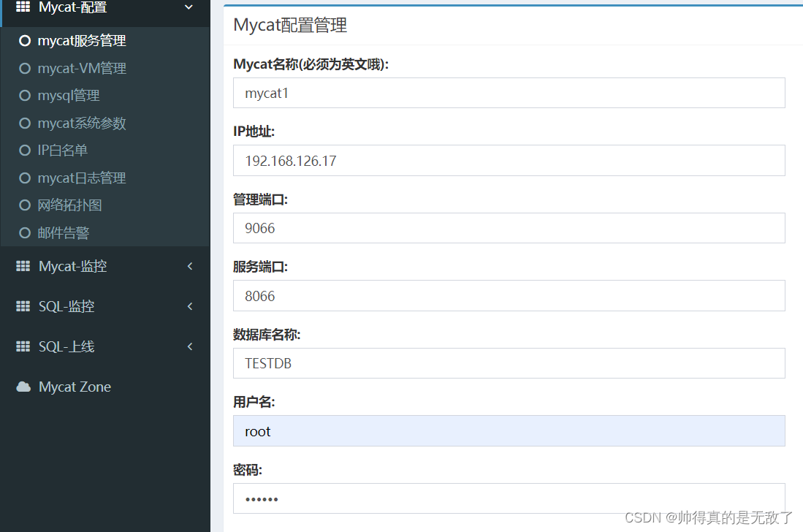Screen dimensions: 803x532
Task: Open the mycat服务管理 menu entry
Action: 80,40
